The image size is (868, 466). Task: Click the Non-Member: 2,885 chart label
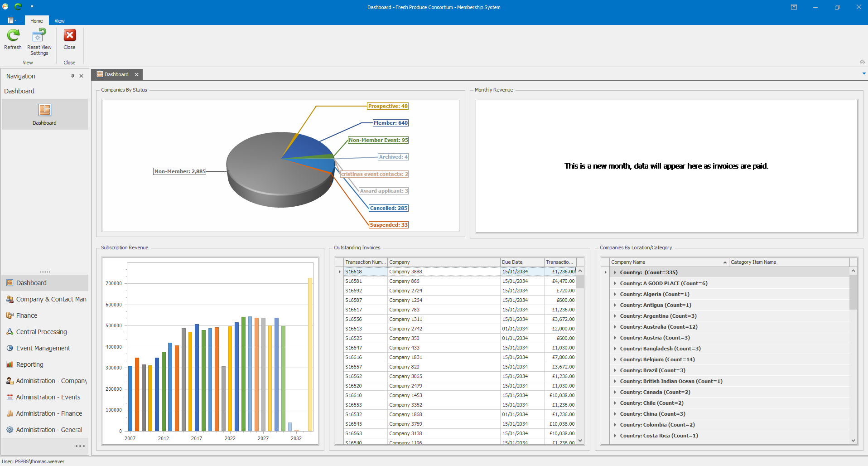coord(180,171)
